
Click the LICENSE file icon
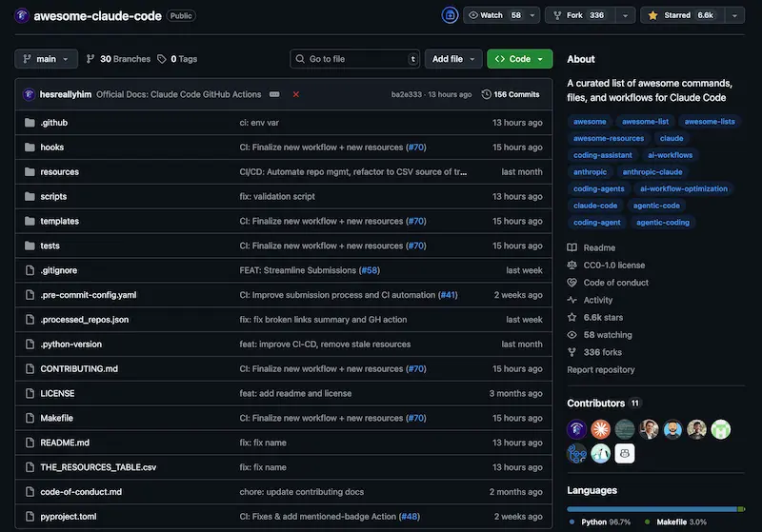(x=30, y=393)
